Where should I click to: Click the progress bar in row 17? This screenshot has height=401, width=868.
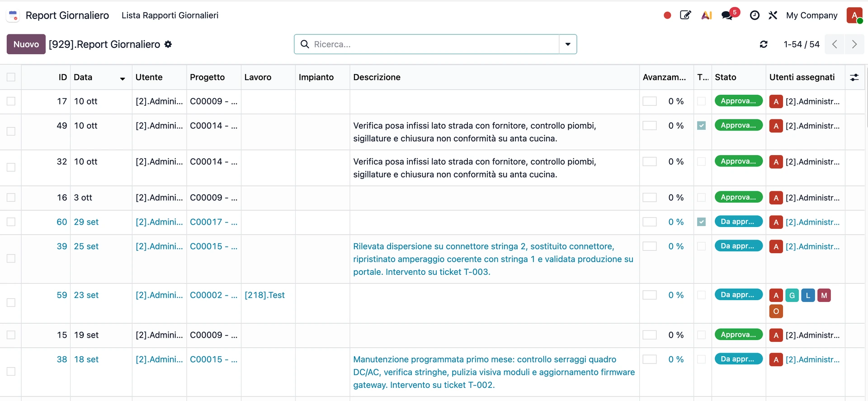pos(650,101)
